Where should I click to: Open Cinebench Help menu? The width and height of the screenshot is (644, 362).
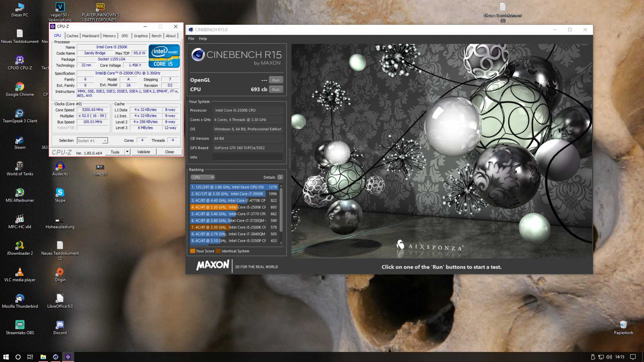click(203, 39)
